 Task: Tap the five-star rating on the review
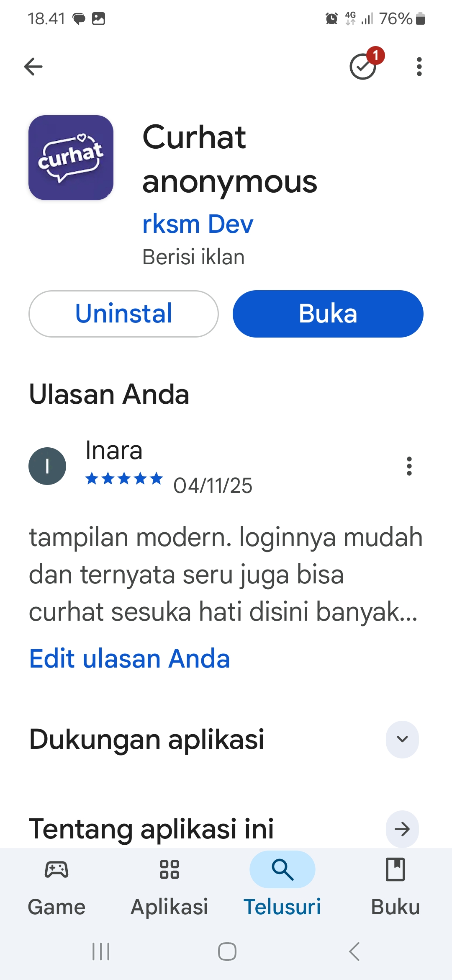(x=124, y=478)
